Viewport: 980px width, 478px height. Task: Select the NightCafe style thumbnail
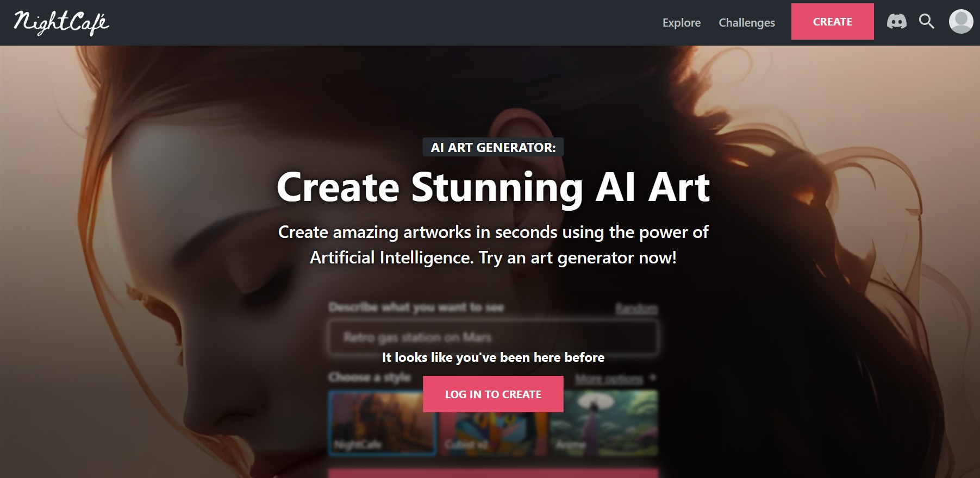382,423
